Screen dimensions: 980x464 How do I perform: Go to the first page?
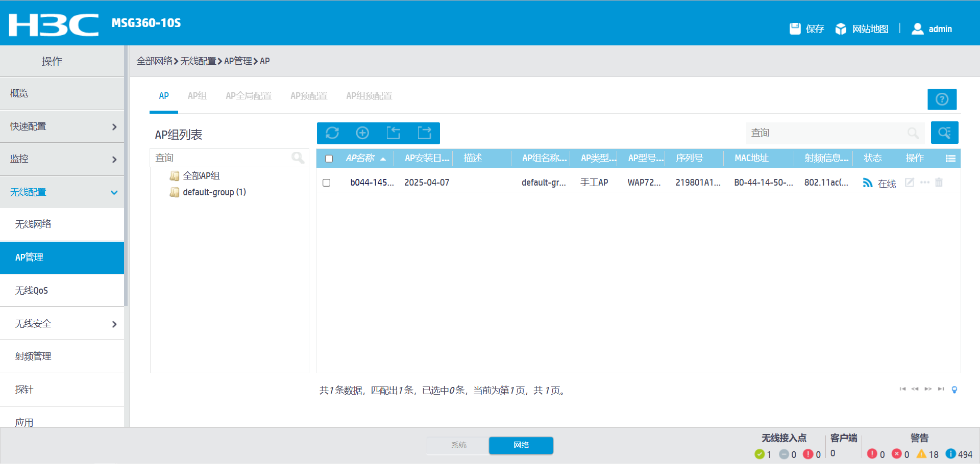[x=902, y=389]
